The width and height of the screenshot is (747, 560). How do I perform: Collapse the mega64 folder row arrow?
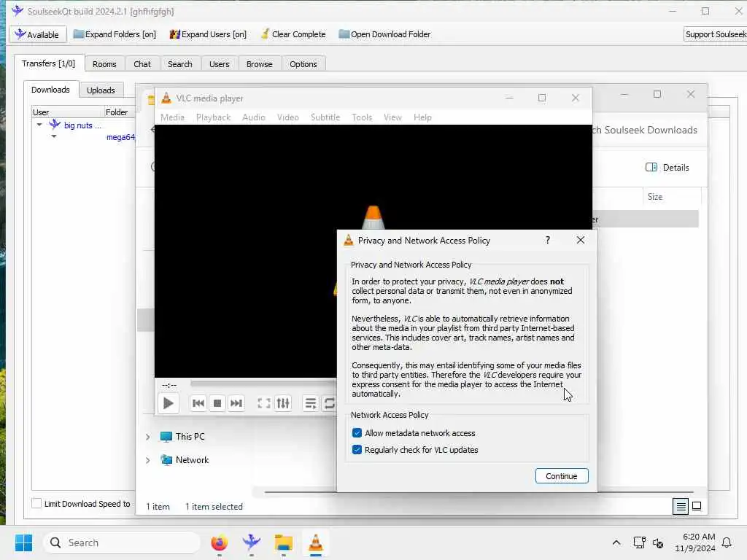[54, 136]
